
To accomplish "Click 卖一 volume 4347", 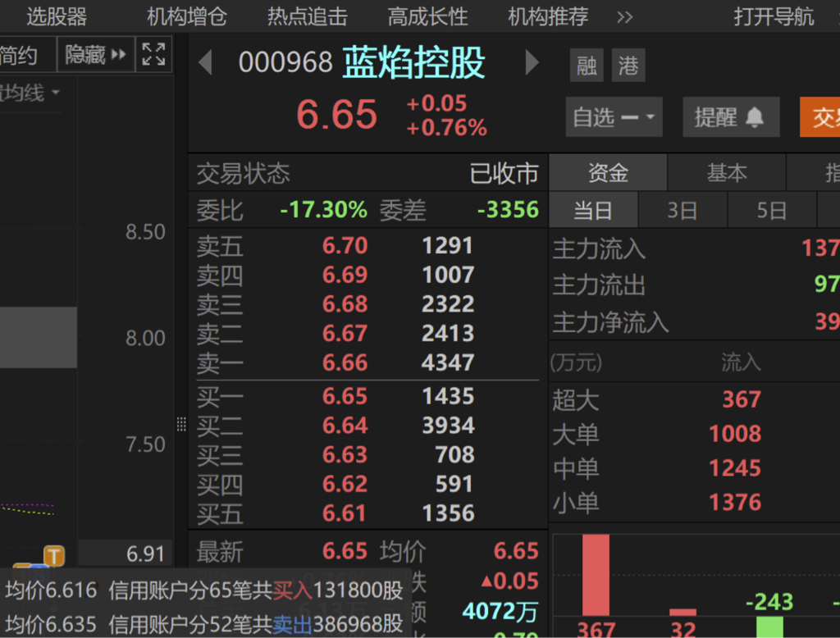I will click(x=448, y=362).
